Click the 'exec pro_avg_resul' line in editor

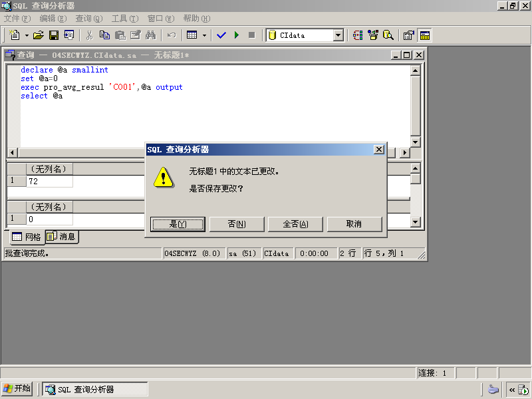tap(102, 87)
